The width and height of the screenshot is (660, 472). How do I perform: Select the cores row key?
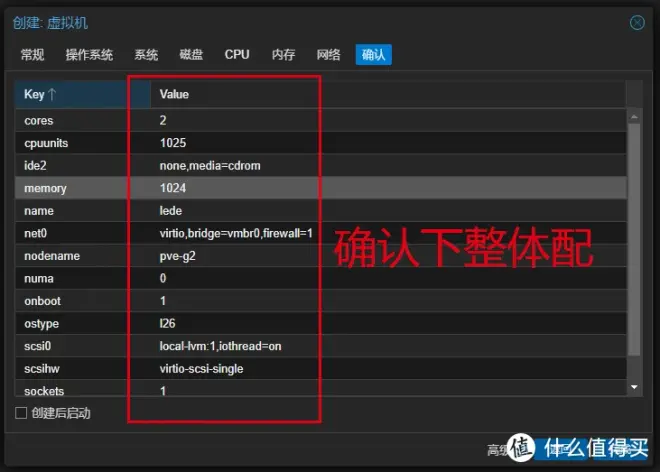click(x=39, y=120)
